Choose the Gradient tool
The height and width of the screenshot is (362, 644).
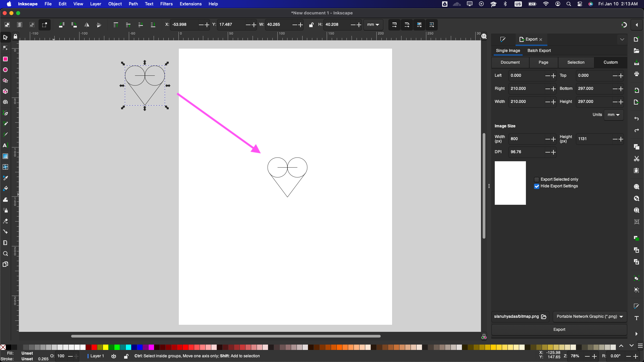coord(5,156)
